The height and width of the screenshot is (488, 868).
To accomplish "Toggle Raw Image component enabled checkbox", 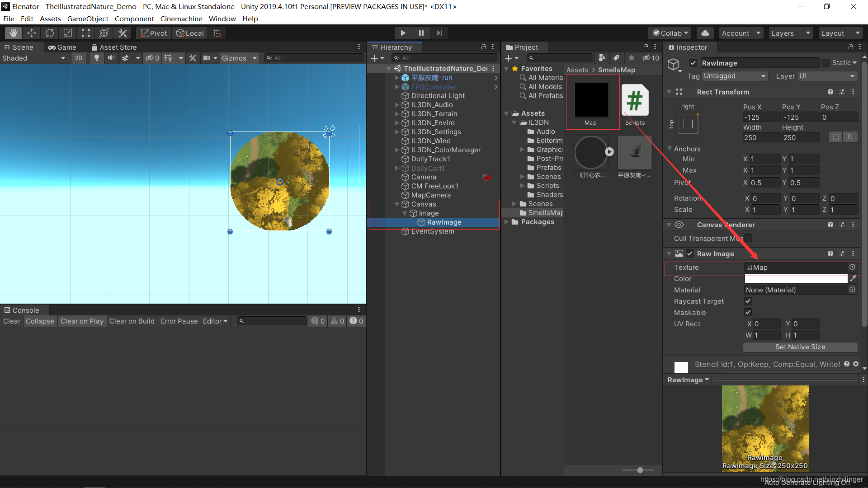I will pos(692,253).
